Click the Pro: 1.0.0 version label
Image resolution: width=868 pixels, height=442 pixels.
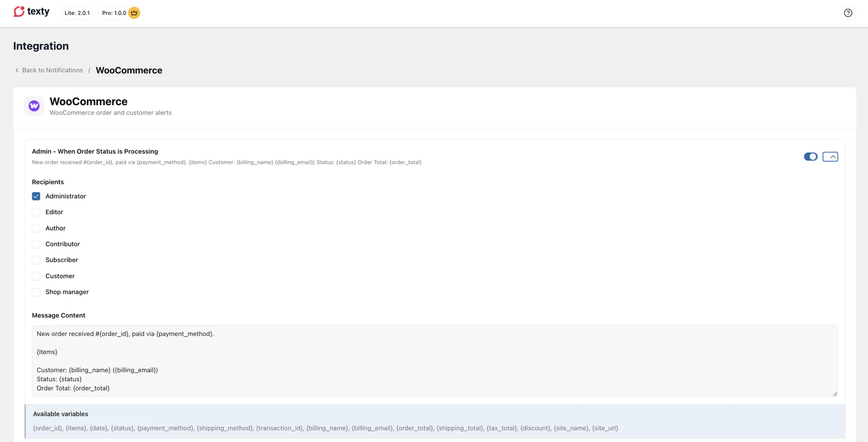click(x=114, y=13)
